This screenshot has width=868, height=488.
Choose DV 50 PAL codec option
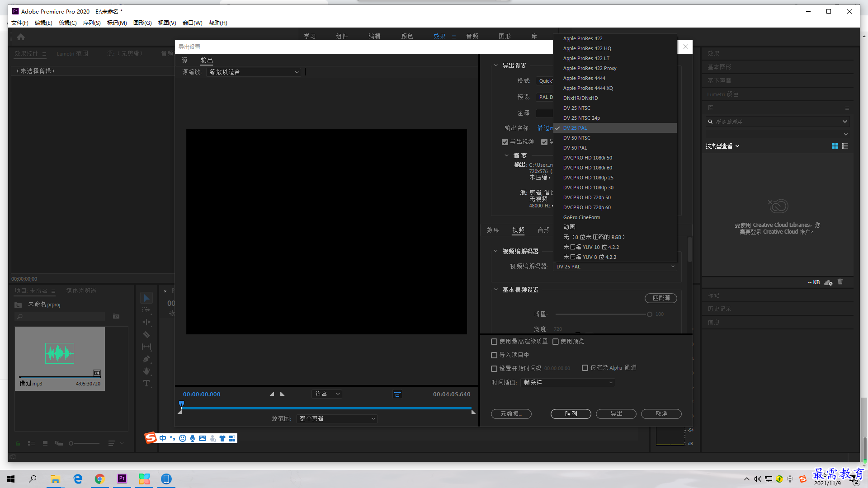pos(615,148)
